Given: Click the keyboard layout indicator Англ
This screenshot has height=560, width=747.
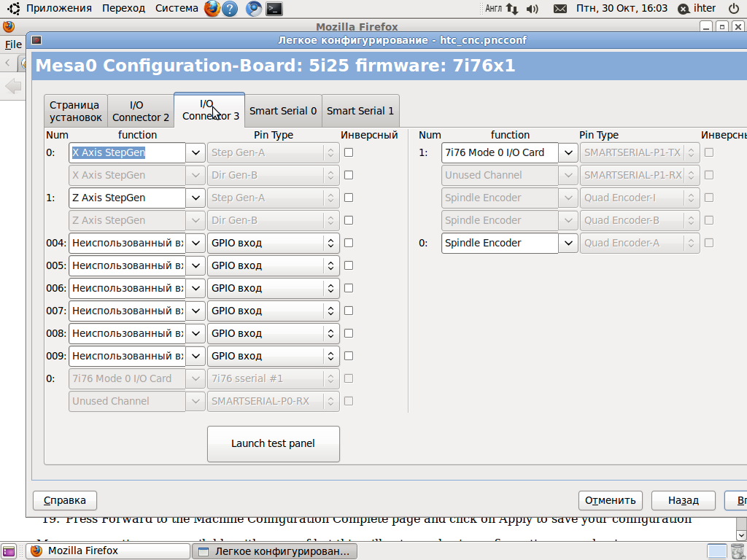Looking at the screenshot, I should tap(493, 9).
